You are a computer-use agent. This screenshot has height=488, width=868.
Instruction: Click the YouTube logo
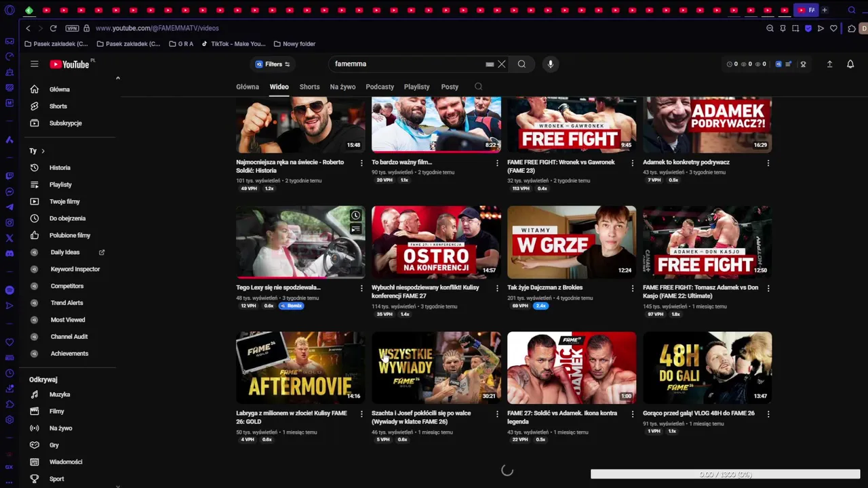coord(70,64)
